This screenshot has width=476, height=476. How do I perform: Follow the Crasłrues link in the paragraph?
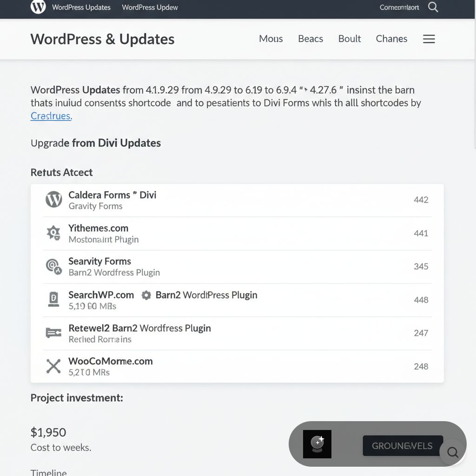[51, 116]
